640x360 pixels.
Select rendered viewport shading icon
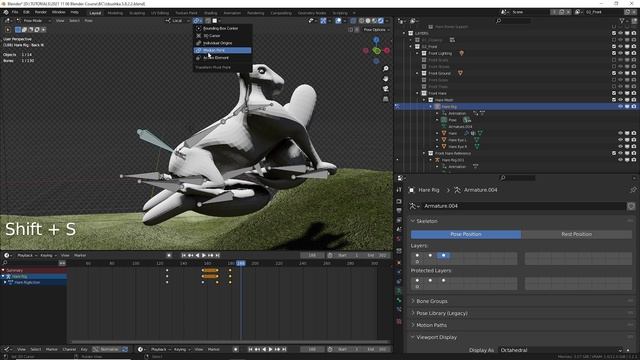click(381, 20)
